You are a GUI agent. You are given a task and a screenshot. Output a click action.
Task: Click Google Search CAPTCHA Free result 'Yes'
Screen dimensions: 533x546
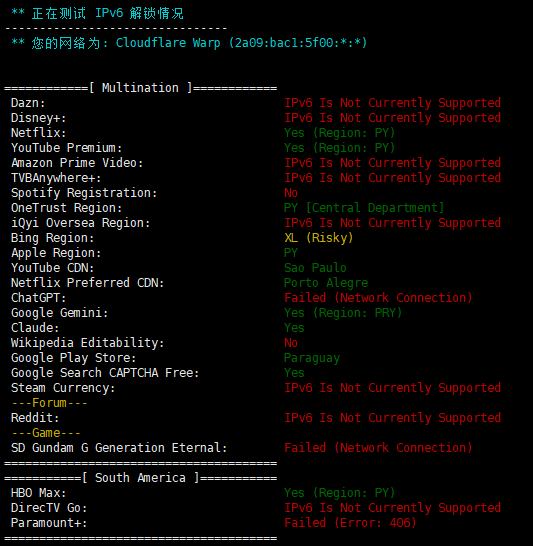(x=294, y=373)
